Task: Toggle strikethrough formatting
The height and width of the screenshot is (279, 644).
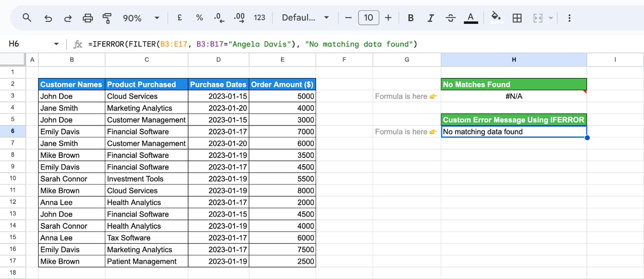Action: (x=450, y=18)
